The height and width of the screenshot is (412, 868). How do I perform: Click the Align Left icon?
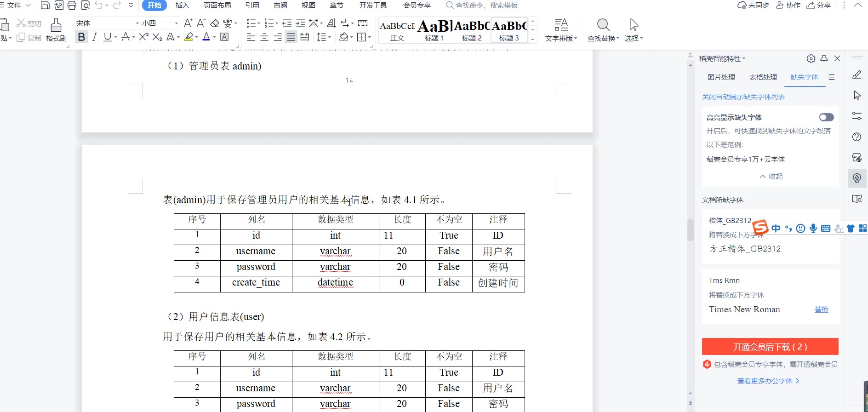pyautogui.click(x=251, y=37)
